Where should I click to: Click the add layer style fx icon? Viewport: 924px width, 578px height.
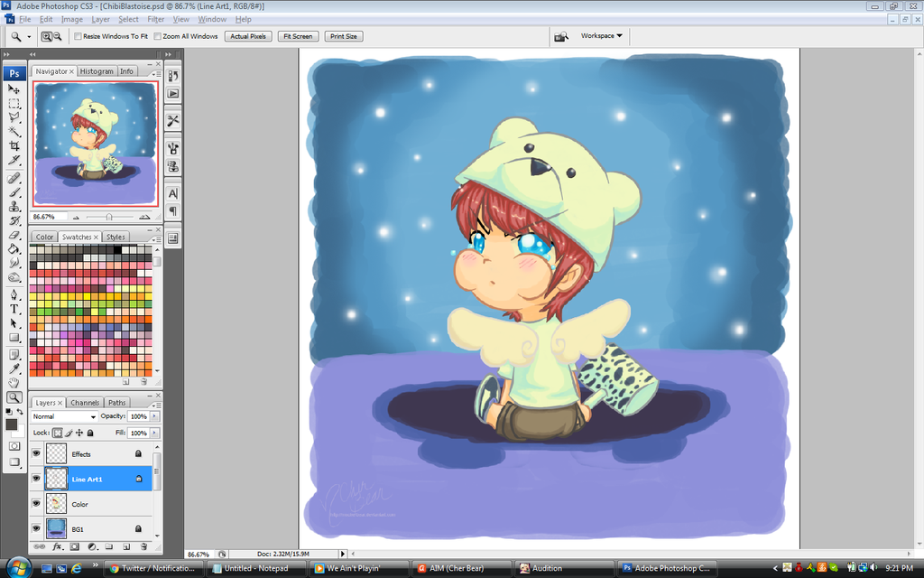[58, 546]
